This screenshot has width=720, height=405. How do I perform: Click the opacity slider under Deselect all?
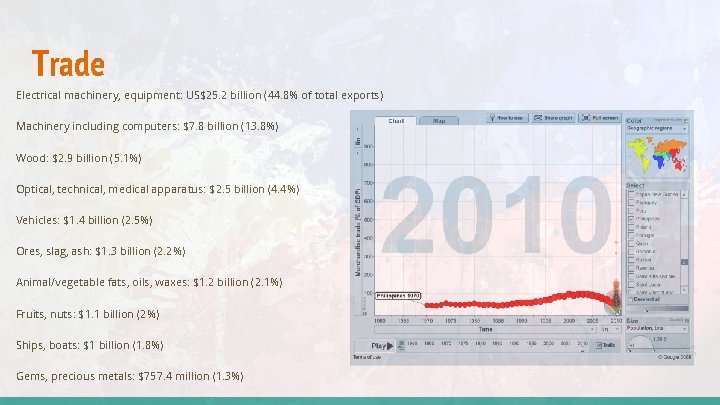[657, 309]
